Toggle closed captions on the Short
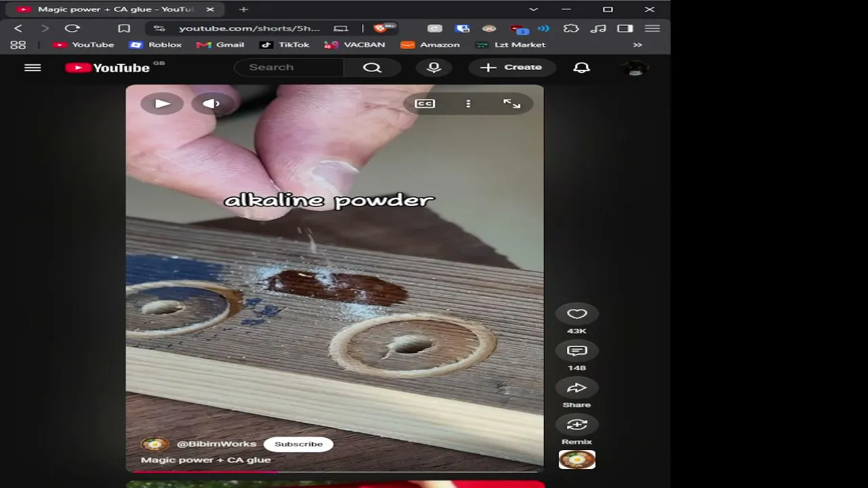Screen dimensions: 868x488 425,104
